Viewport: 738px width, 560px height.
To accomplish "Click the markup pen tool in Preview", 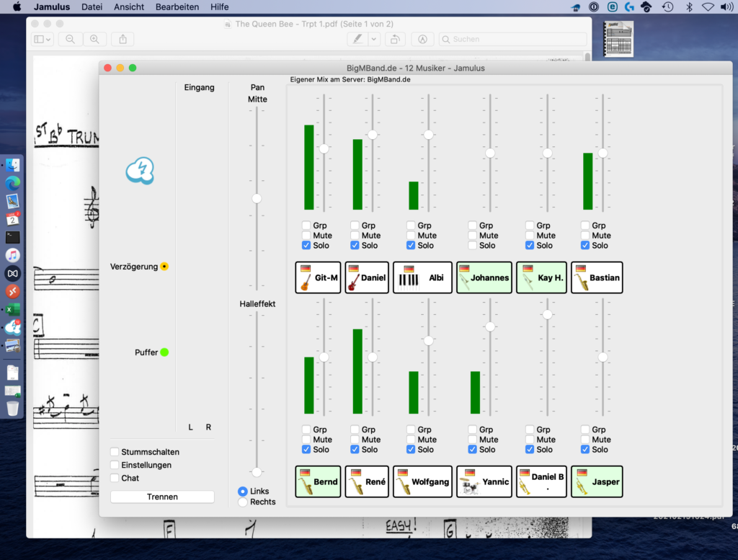I will (357, 39).
